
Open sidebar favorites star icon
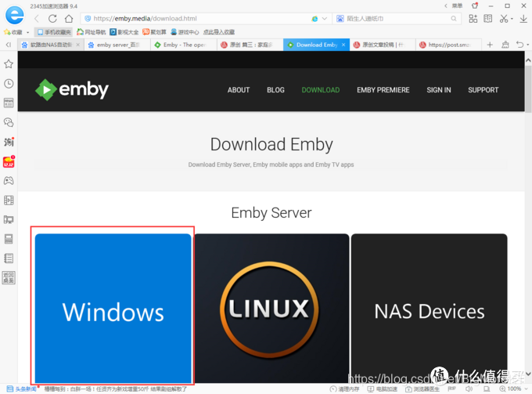[x=9, y=64]
